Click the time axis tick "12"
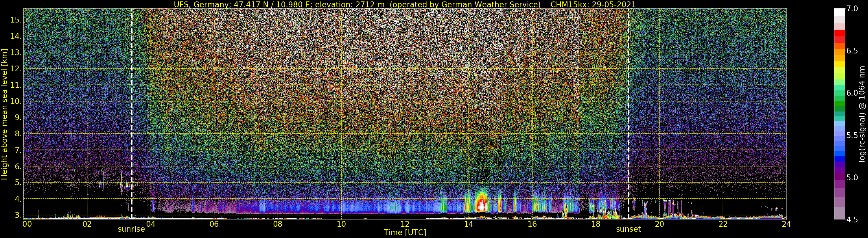The height and width of the screenshot is (238, 868). [x=405, y=224]
